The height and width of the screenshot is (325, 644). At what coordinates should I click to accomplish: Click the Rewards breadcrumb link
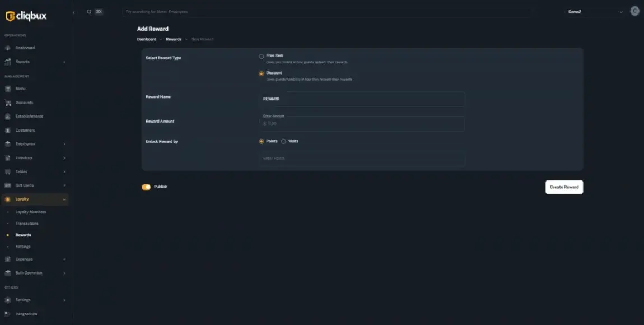point(174,39)
